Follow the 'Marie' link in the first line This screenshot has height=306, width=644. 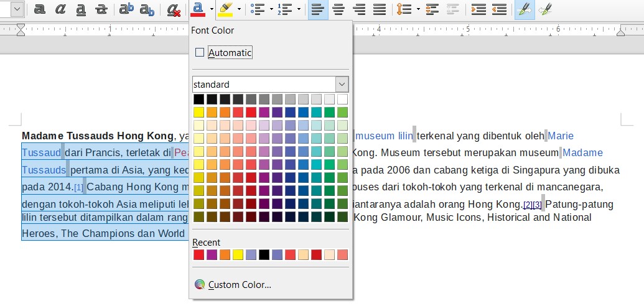click(x=561, y=136)
